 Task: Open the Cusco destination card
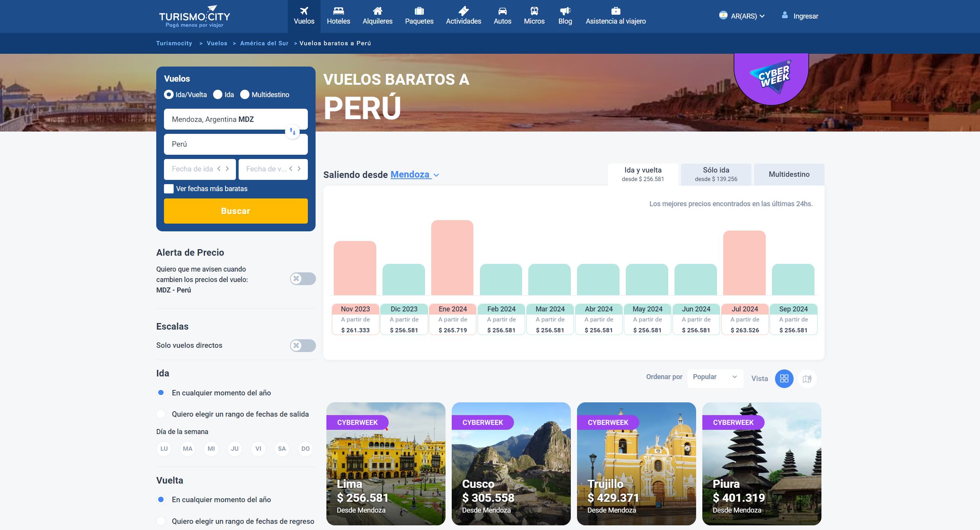coord(511,463)
